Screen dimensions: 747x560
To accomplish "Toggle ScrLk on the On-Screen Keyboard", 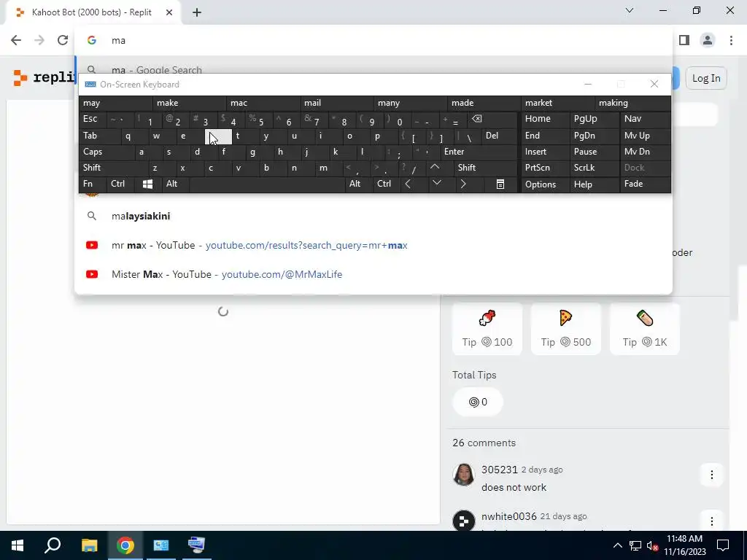I will [594, 168].
